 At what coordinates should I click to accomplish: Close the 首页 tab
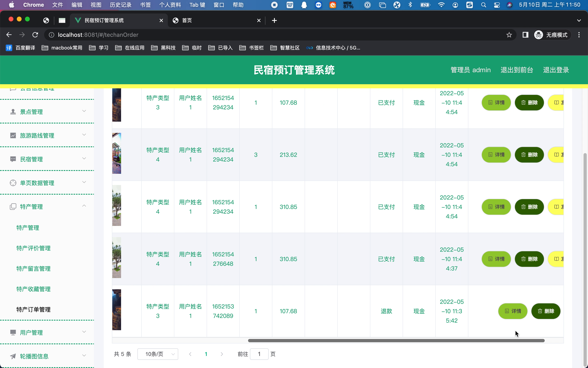[x=259, y=20]
